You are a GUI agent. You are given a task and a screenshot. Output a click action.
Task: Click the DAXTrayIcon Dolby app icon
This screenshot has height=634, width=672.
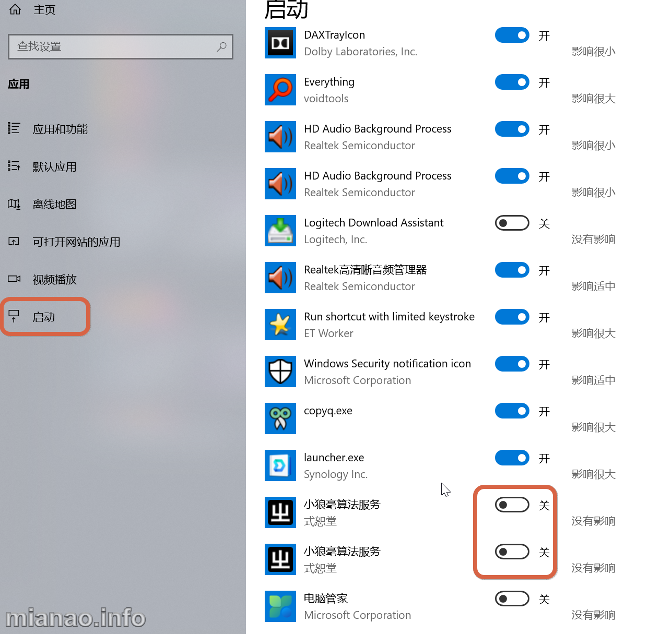click(x=280, y=43)
